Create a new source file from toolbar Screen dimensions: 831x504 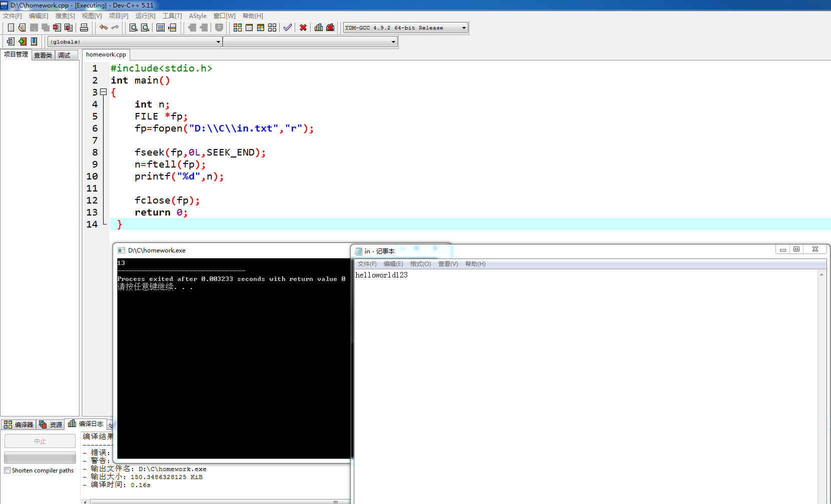click(x=11, y=27)
